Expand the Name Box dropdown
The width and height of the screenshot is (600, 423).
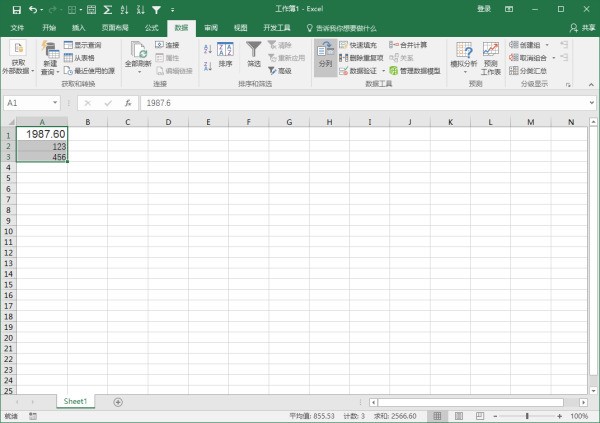(54, 102)
